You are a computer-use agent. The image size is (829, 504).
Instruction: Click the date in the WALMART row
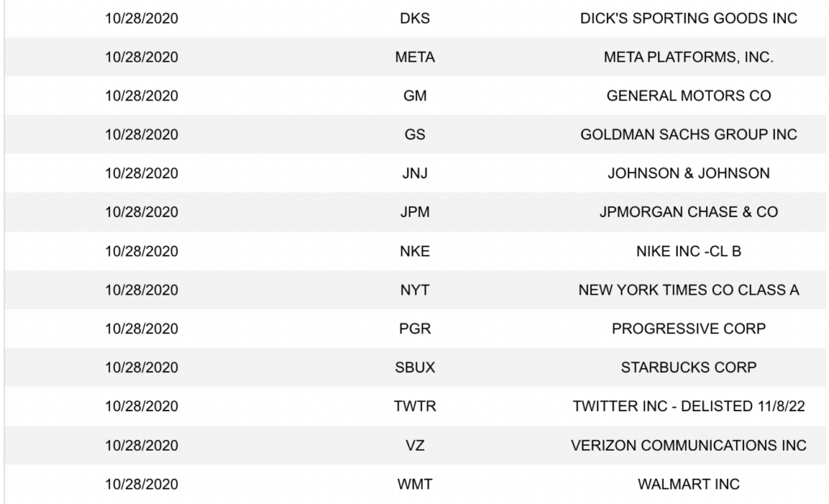[142, 485]
